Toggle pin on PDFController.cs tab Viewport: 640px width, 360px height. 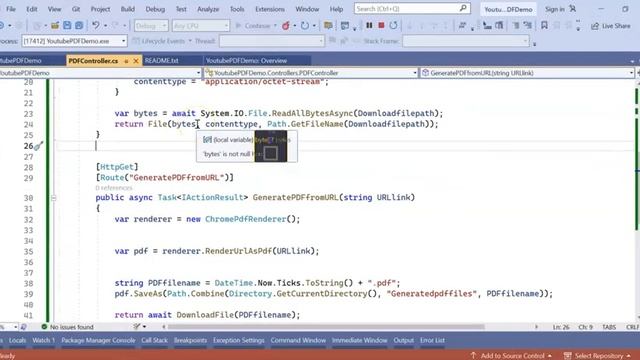click(126, 61)
